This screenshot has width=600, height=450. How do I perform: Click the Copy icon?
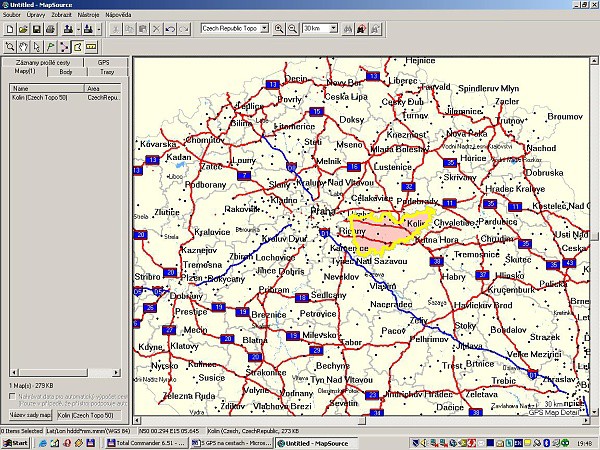click(x=130, y=29)
